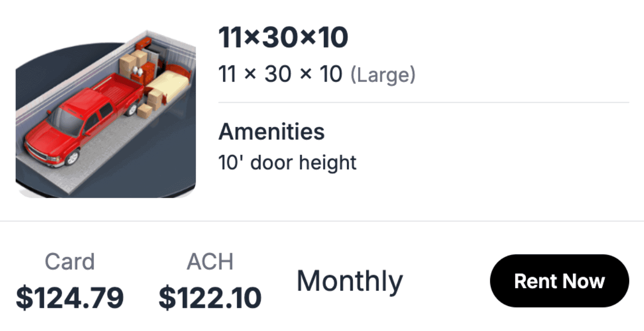Select the $124.79 card price
This screenshot has height=331, width=644.
click(69, 297)
